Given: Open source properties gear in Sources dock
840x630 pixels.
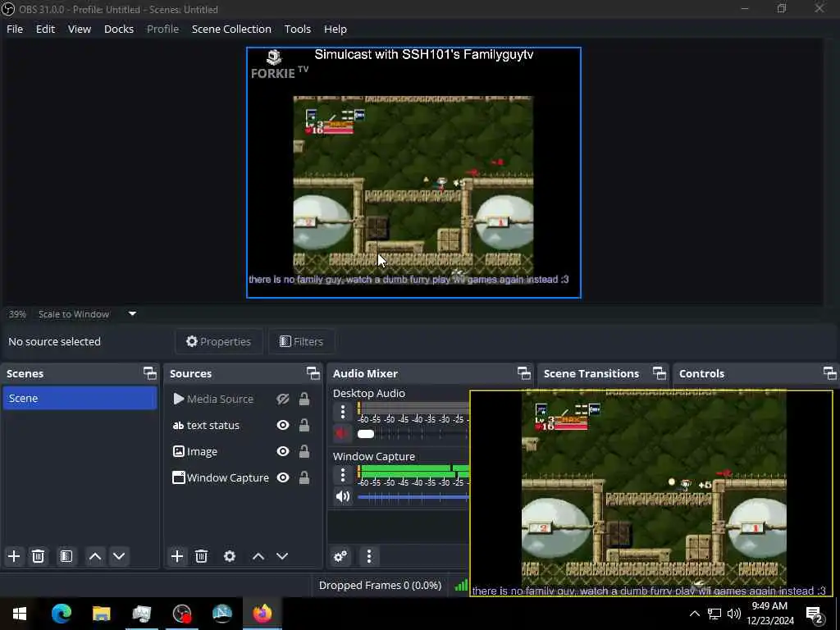Looking at the screenshot, I should pyautogui.click(x=230, y=556).
